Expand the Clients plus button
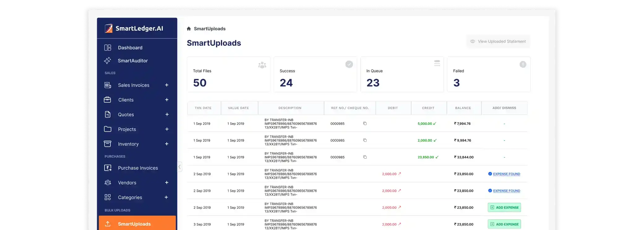The width and height of the screenshot is (644, 230). 167,100
